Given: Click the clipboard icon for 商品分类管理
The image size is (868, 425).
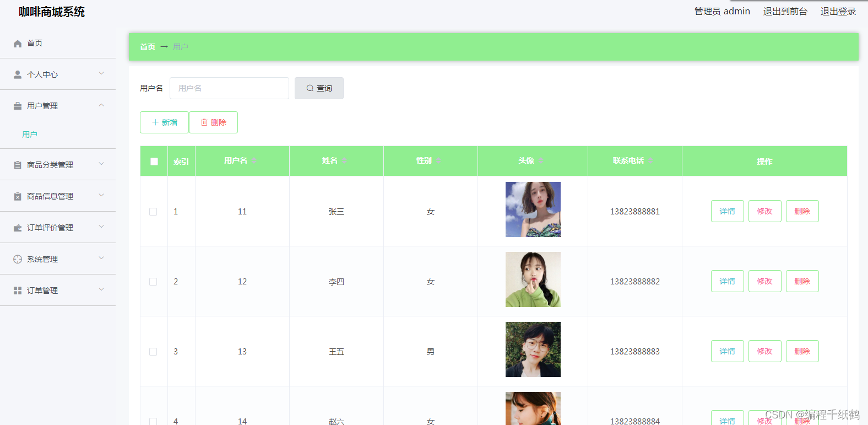Looking at the screenshot, I should click(x=18, y=165).
